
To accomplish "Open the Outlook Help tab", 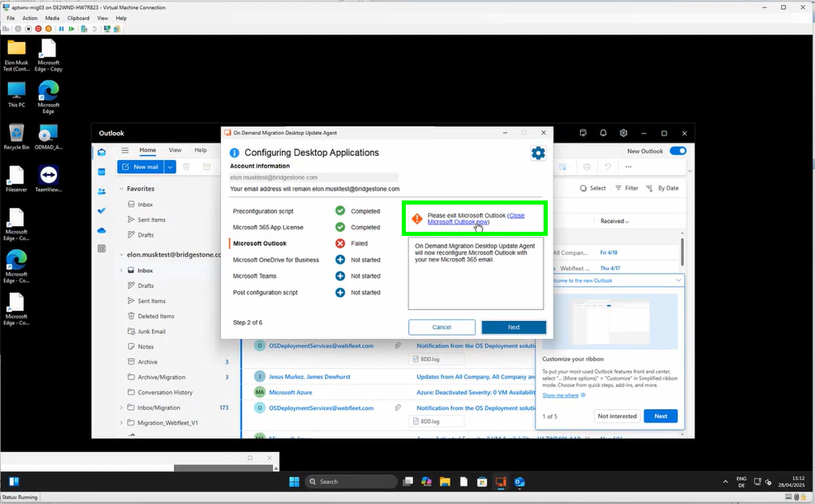I will coord(200,150).
